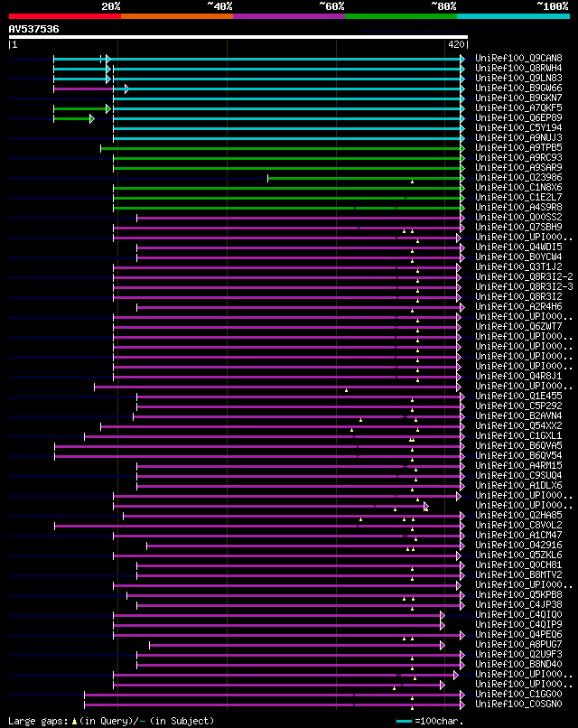Select label UniRef100_Q6EP89

518,118
